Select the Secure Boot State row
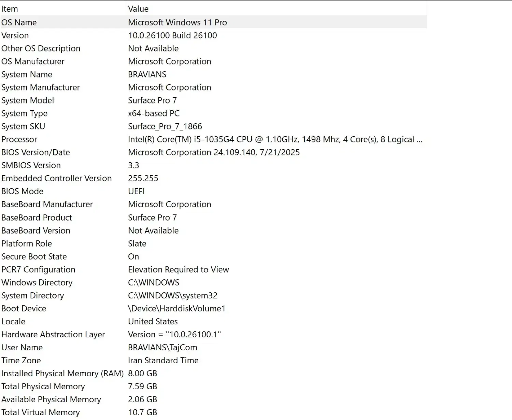 tap(34, 256)
